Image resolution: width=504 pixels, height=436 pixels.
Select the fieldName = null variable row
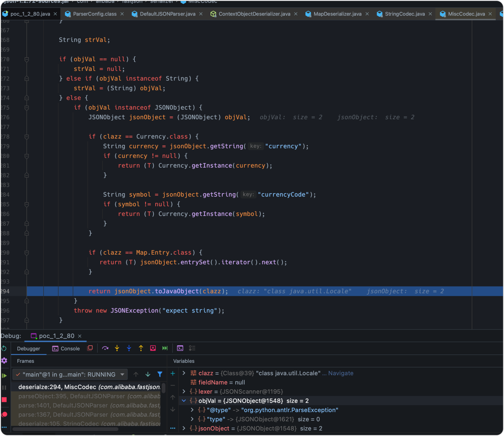point(341,382)
